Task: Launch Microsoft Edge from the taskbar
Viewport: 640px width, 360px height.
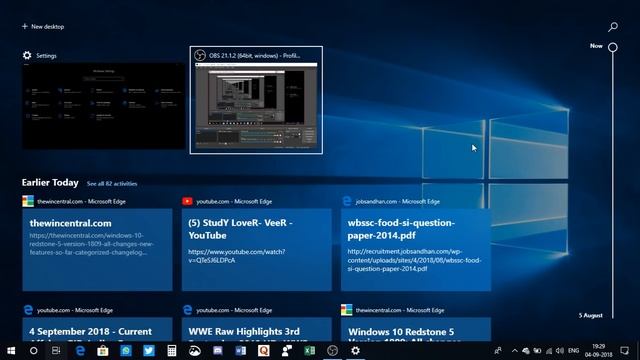Action: (x=80, y=351)
